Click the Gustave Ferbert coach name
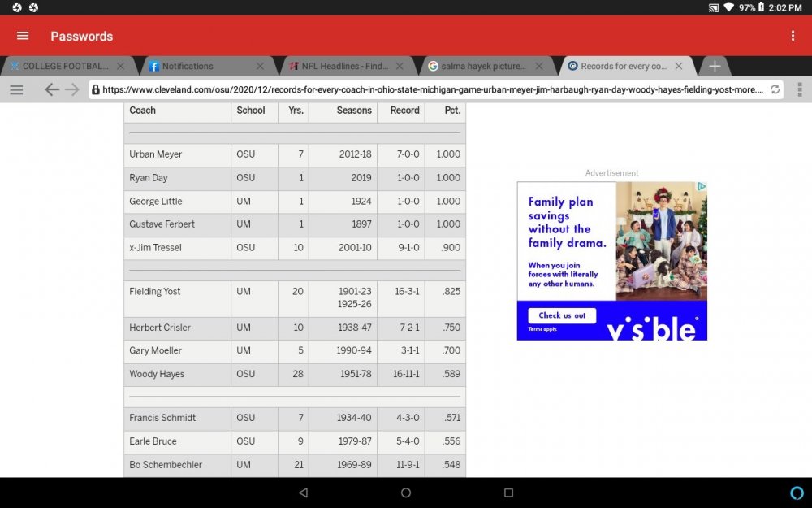The height and width of the screenshot is (508, 812). (162, 224)
